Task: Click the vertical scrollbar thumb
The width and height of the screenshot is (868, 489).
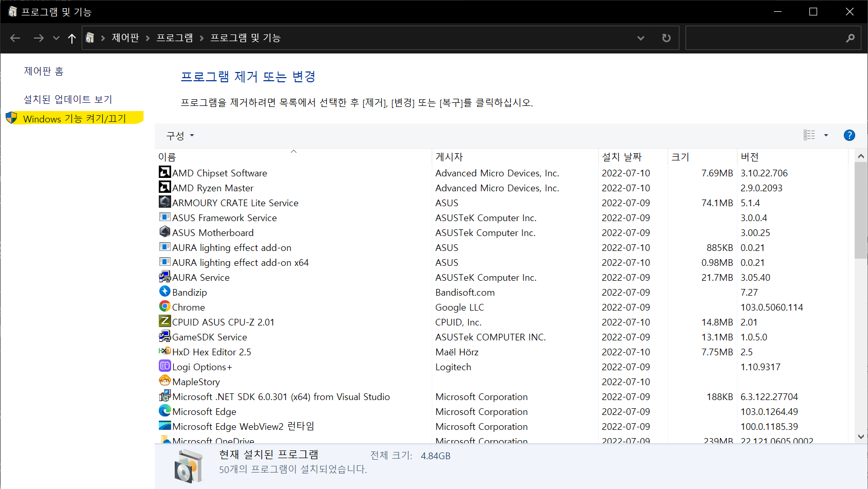Action: 861,210
